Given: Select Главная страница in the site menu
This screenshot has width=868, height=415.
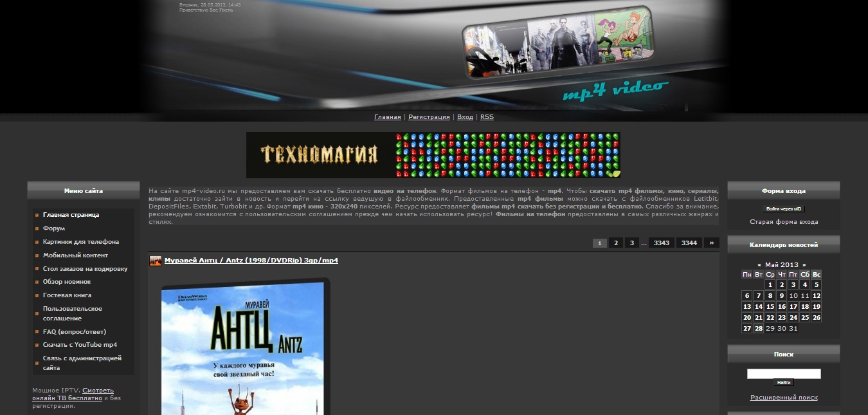Looking at the screenshot, I should [71, 215].
